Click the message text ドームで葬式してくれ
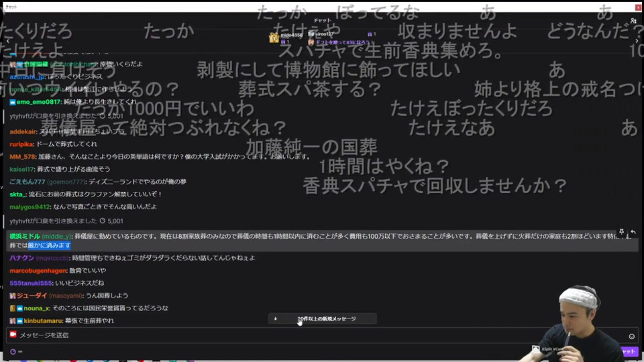This screenshot has width=644, height=362. pyautogui.click(x=66, y=144)
